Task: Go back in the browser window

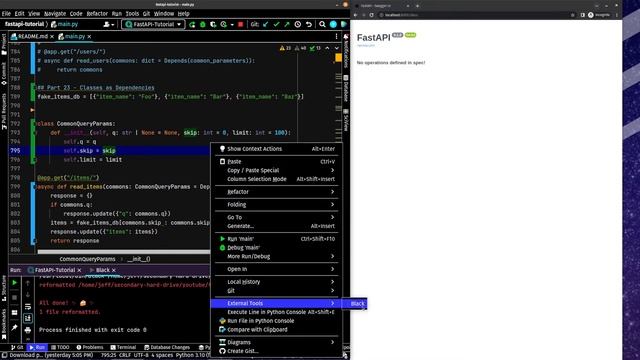Action: 356,15
